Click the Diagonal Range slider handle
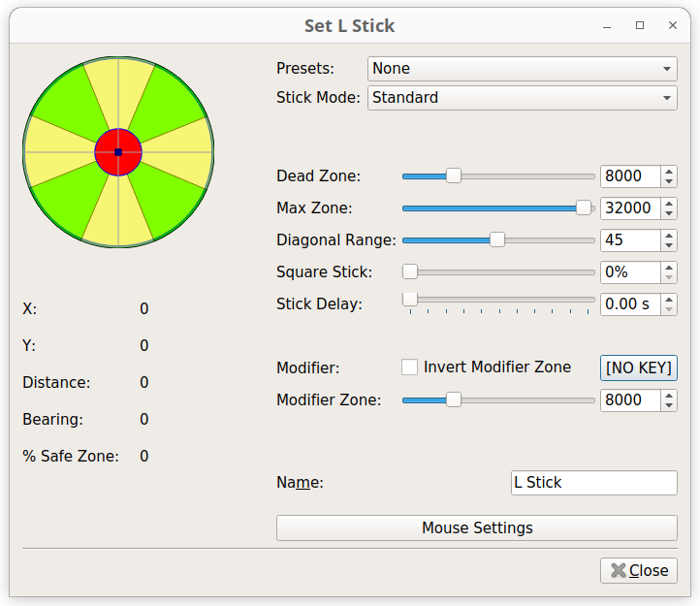 496,239
